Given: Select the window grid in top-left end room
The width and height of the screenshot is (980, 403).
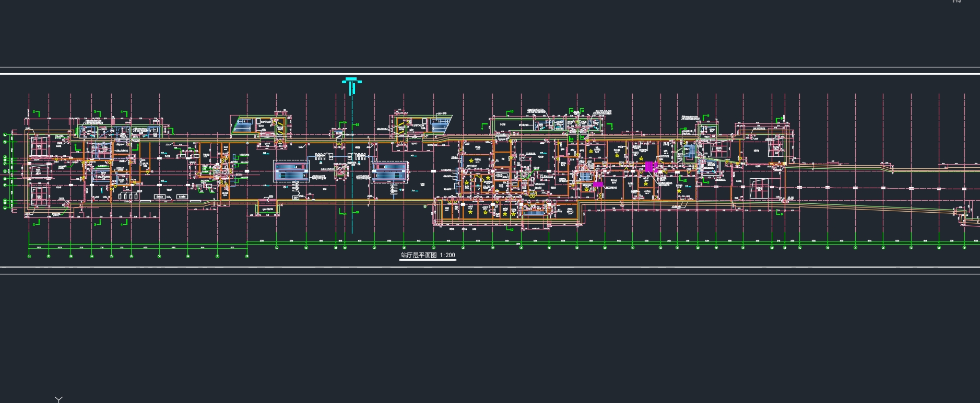Looking at the screenshot, I should [x=40, y=145].
